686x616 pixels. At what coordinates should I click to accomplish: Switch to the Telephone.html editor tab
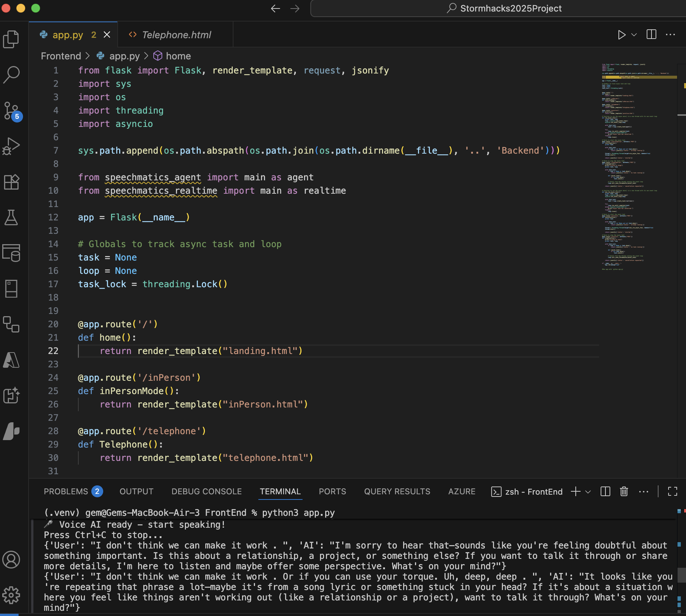click(x=176, y=35)
